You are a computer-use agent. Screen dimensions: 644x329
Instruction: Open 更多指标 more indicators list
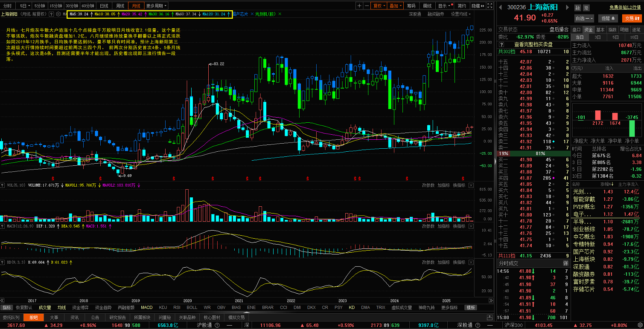[x=449, y=307]
